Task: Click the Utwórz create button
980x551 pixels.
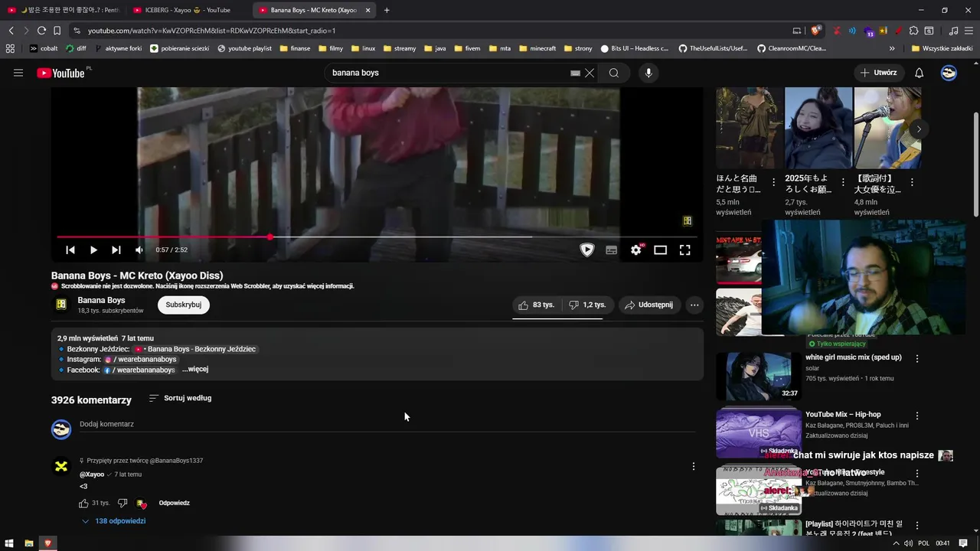Action: (878, 73)
